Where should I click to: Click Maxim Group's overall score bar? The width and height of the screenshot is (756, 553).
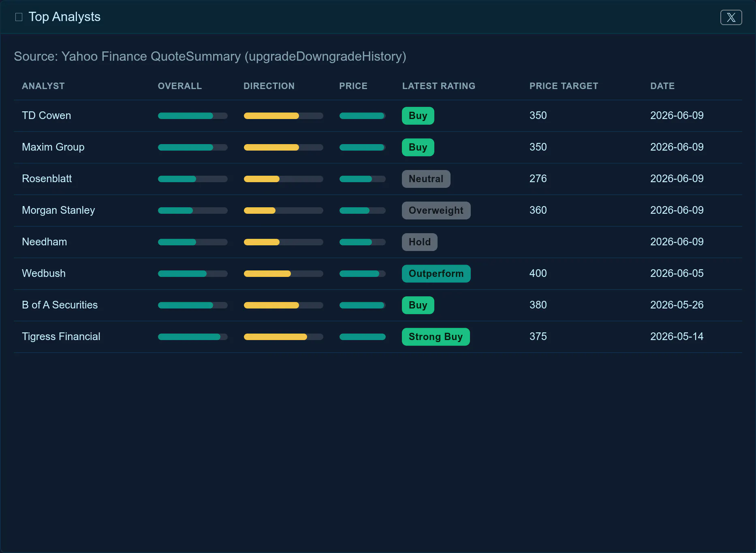pos(193,147)
